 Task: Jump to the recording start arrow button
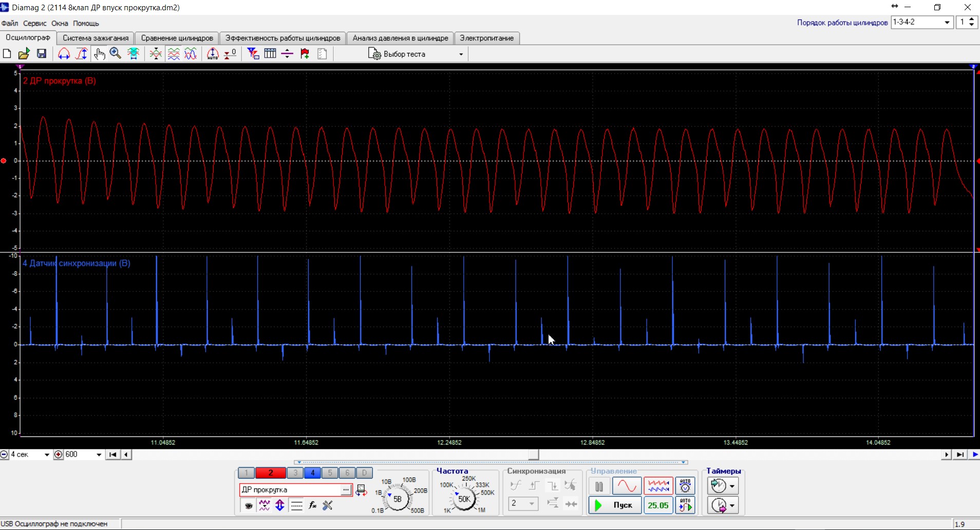coord(112,454)
